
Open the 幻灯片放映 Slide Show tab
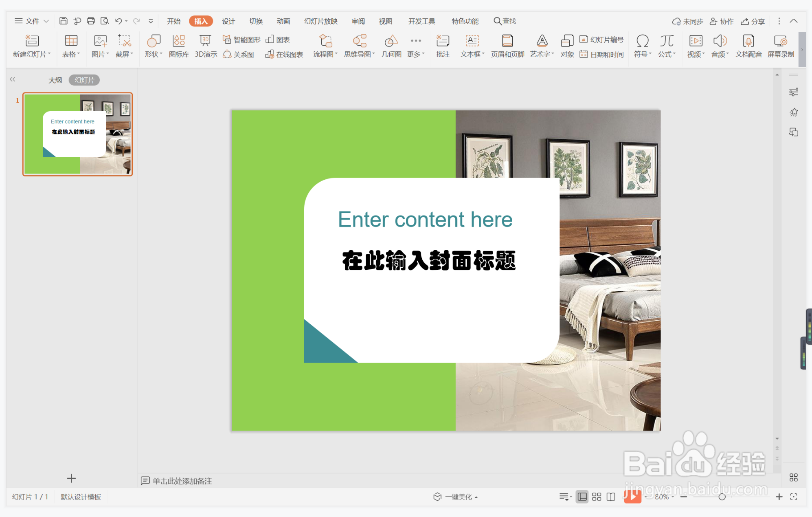tap(321, 21)
